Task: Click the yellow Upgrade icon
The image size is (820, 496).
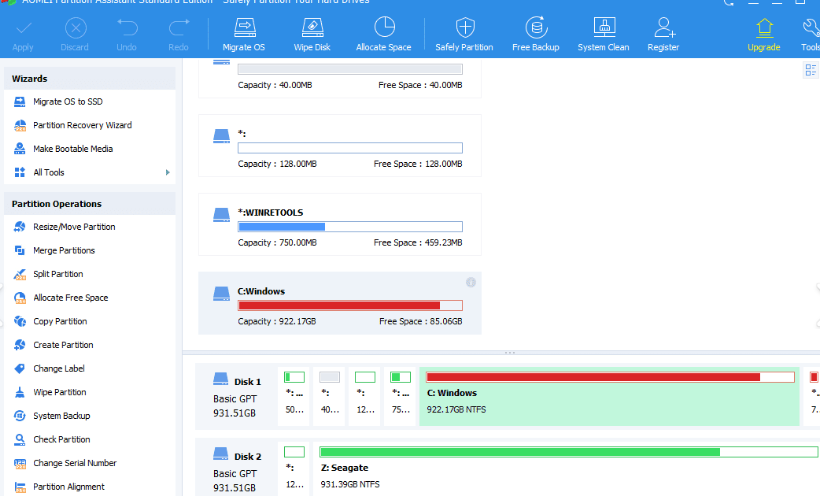Action: 764,28
